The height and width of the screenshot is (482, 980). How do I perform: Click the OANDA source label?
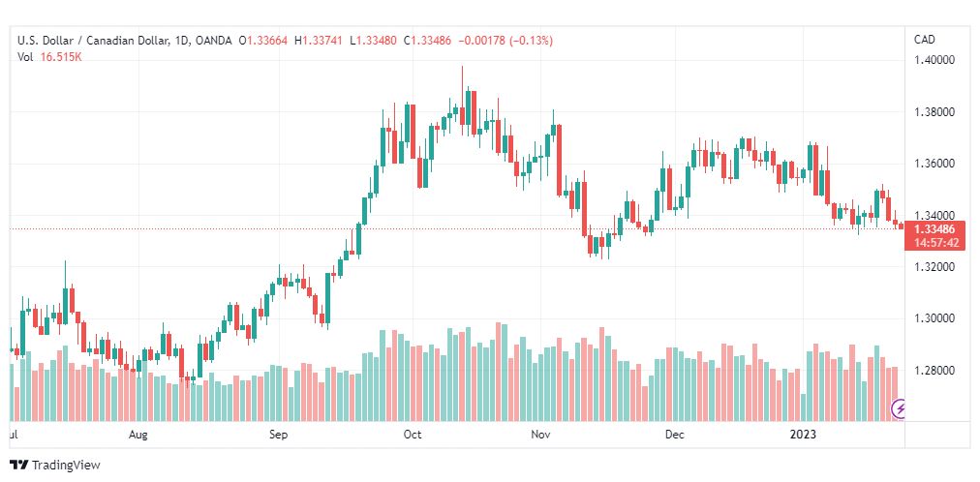pos(212,42)
